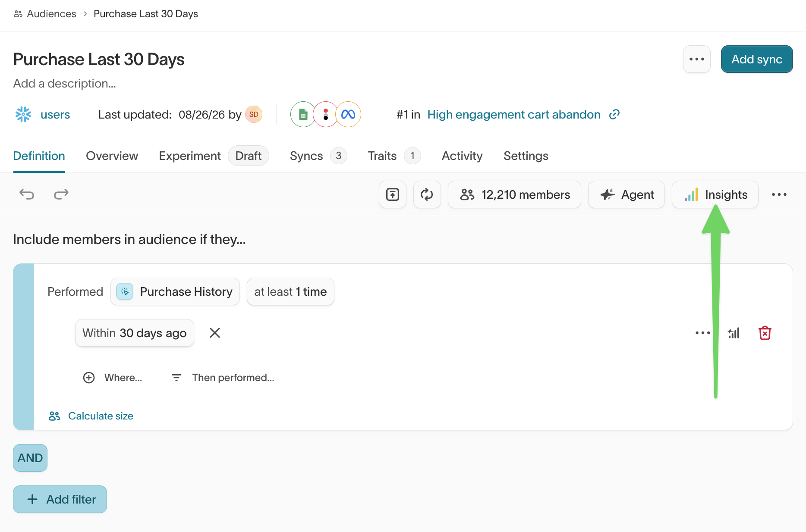
Task: Click the SD user avatar
Action: (254, 114)
